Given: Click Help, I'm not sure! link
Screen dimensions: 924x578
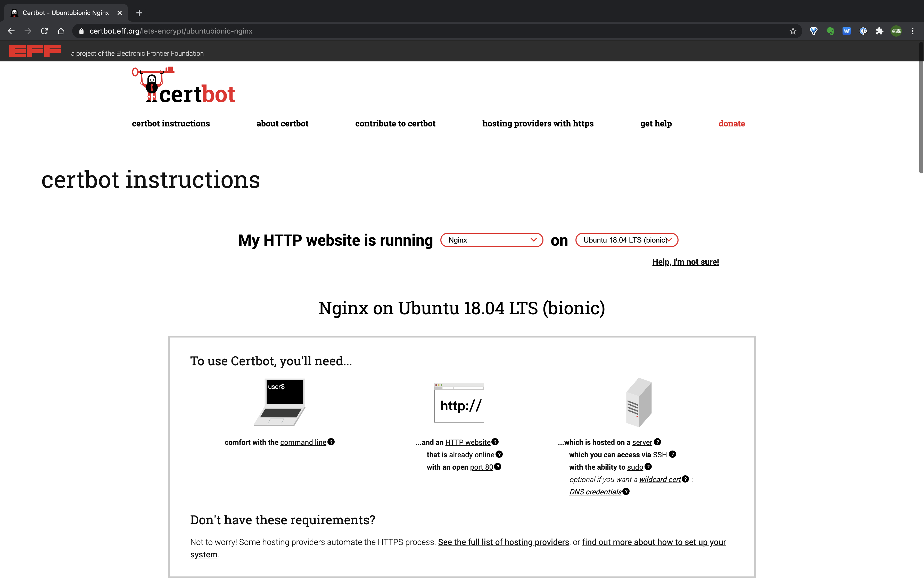Looking at the screenshot, I should (685, 262).
